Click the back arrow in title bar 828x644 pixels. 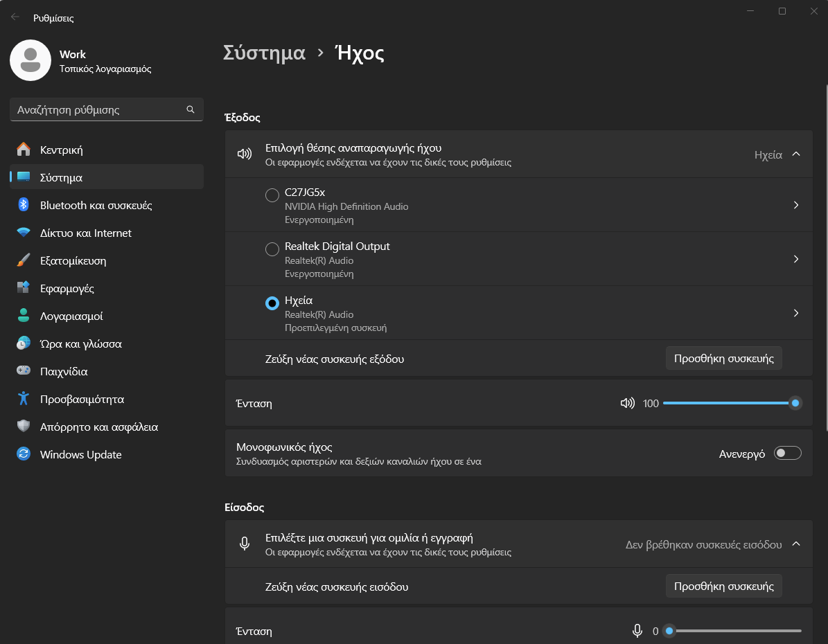(15, 17)
